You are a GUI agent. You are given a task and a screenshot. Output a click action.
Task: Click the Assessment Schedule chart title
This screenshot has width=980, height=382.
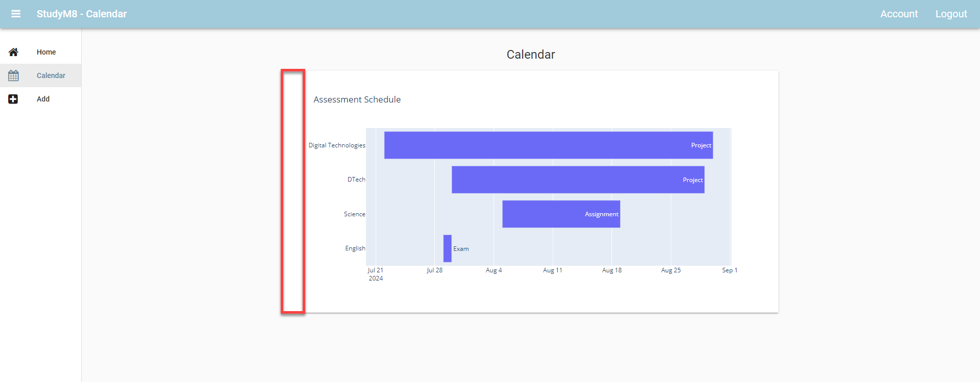pyautogui.click(x=357, y=99)
